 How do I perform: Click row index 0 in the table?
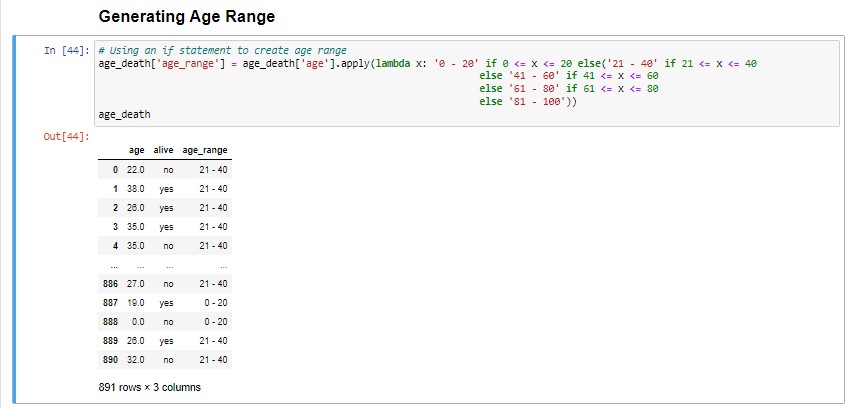(115, 170)
